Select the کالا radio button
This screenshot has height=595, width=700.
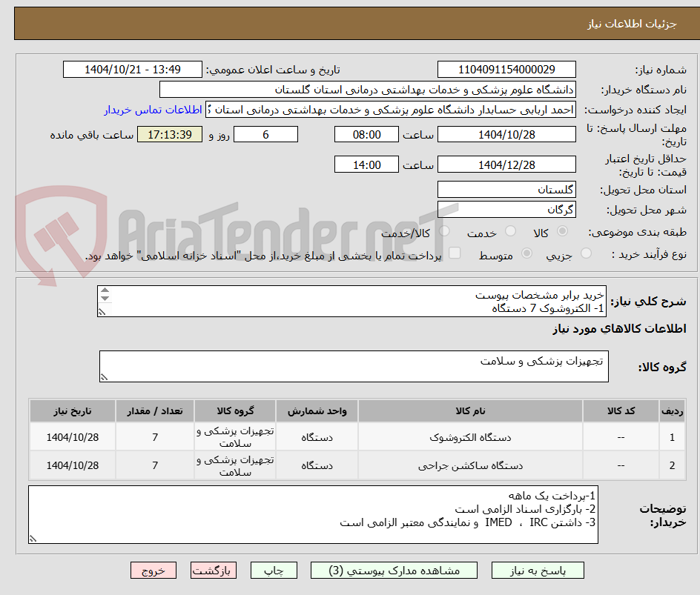[562, 231]
